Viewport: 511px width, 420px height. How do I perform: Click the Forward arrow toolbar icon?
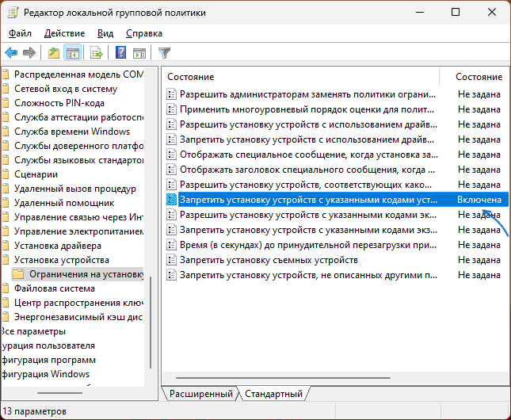click(29, 52)
